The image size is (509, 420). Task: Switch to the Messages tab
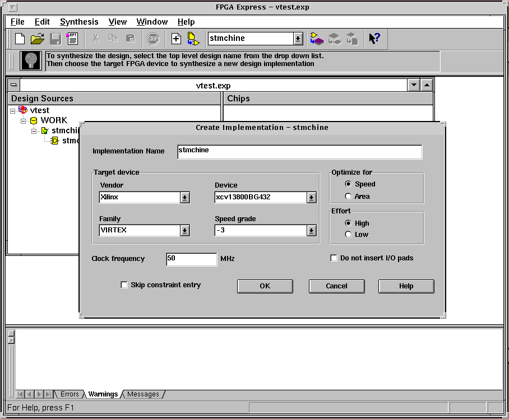(x=143, y=394)
